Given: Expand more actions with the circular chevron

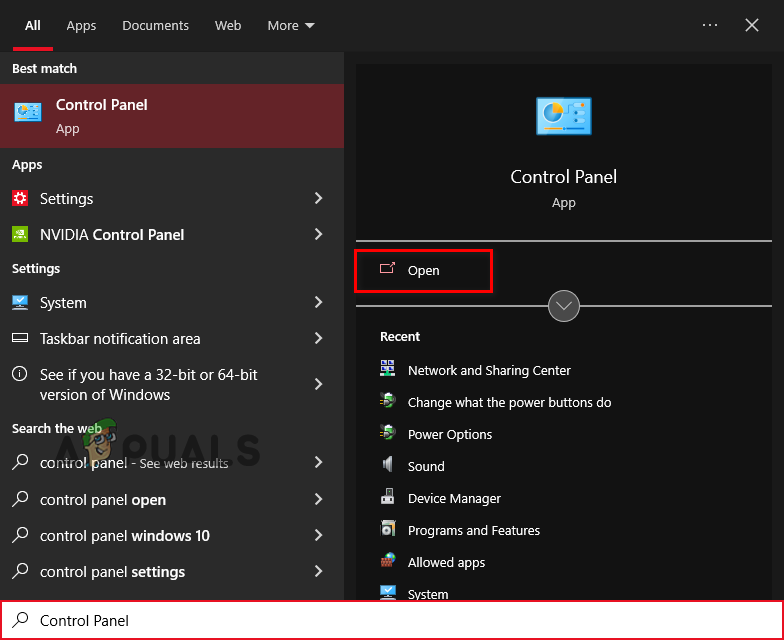Looking at the screenshot, I should coord(564,306).
